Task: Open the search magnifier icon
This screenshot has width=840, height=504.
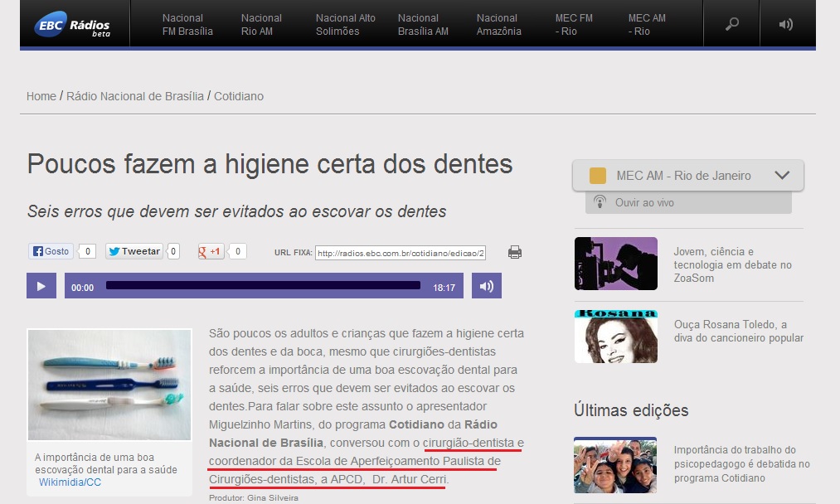Action: pos(731,24)
